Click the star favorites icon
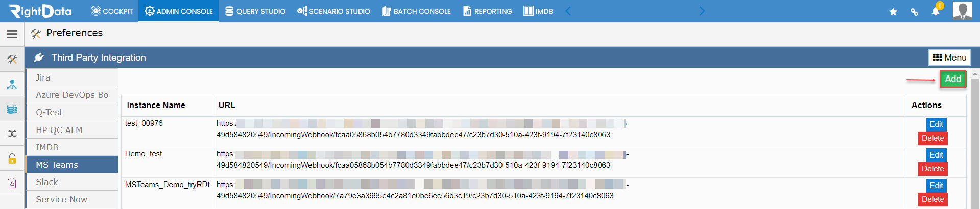980x209 pixels. [x=893, y=11]
